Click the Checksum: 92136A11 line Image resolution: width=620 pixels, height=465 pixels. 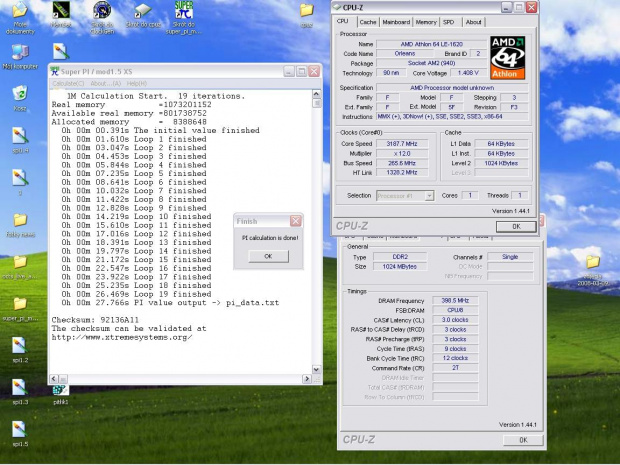click(95, 320)
